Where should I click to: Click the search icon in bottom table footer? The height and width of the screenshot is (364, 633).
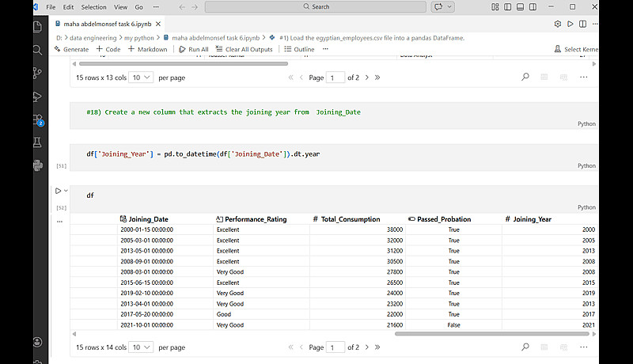click(x=525, y=347)
